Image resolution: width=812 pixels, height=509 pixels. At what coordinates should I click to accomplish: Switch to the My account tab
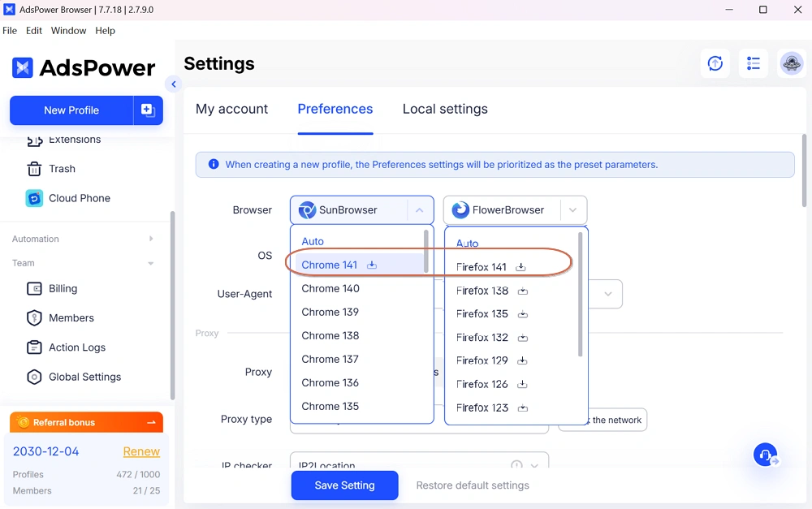pos(231,109)
